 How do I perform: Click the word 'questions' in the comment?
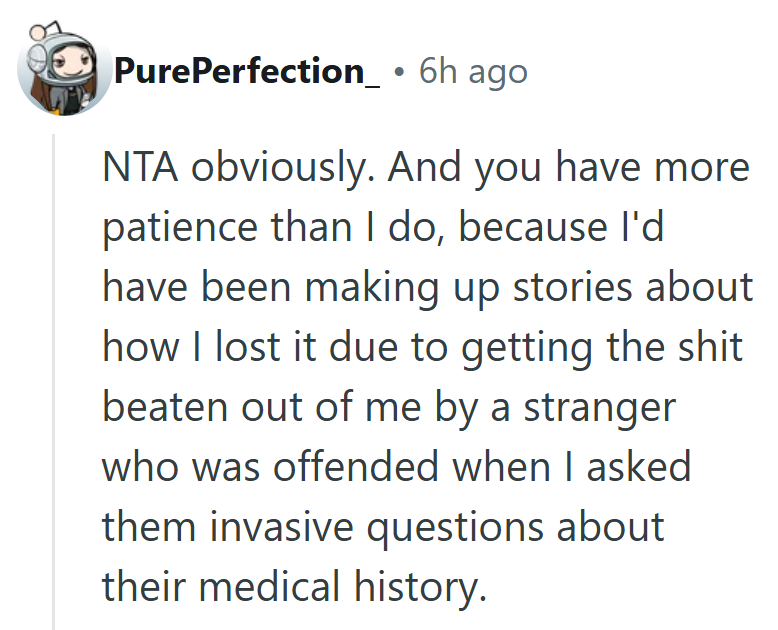[x=472, y=528]
